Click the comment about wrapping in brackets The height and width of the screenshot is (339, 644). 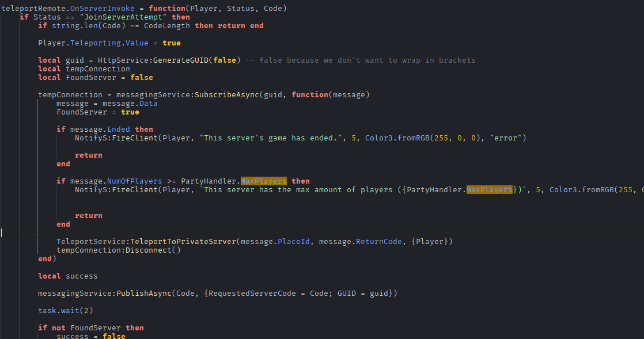point(361,60)
